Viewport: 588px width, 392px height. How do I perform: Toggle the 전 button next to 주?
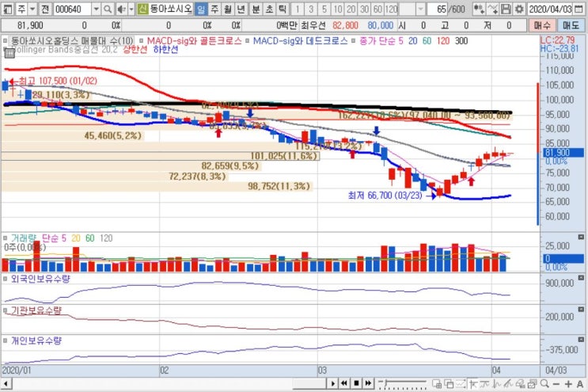[x=44, y=9]
